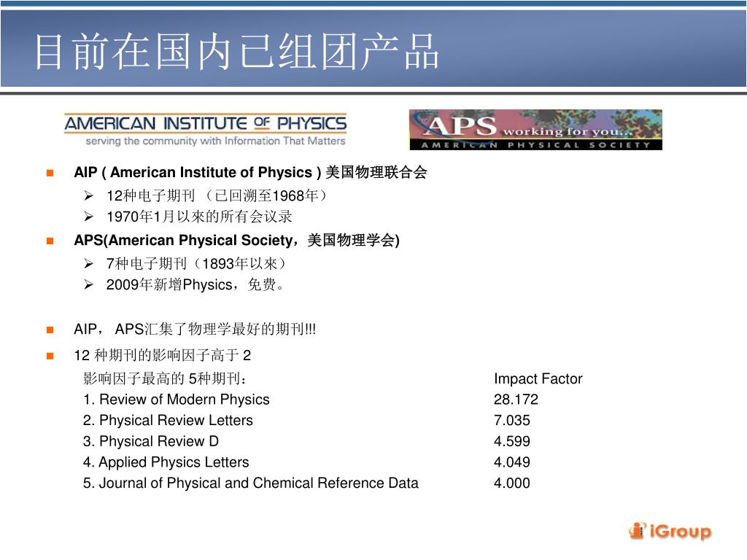Click the impact factor value 7.035
Viewport: 747px width, 560px height.
click(x=511, y=420)
